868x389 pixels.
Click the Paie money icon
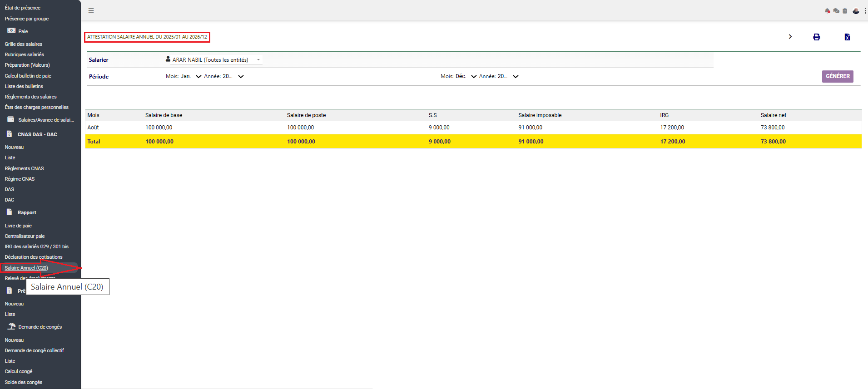(x=11, y=30)
